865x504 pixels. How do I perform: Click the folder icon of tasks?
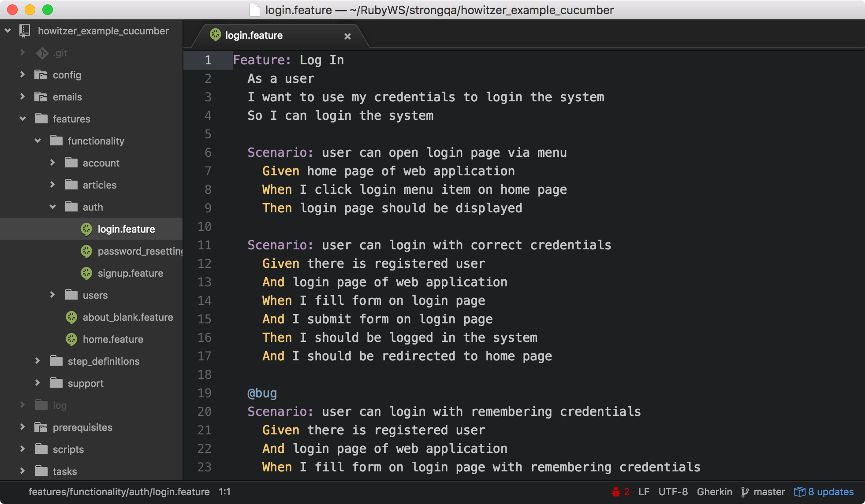click(x=41, y=471)
